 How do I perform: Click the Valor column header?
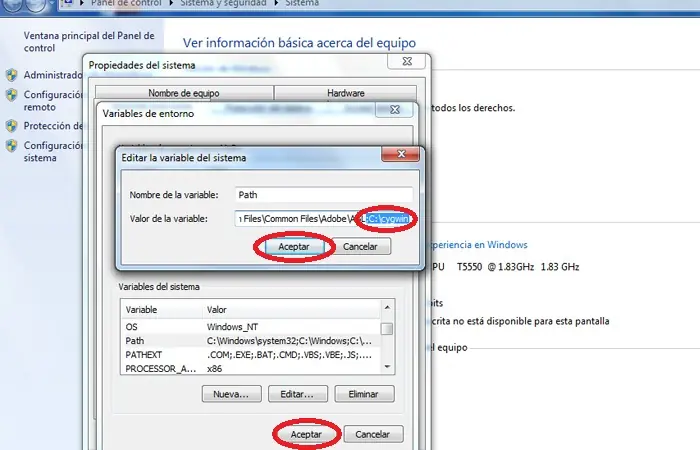pyautogui.click(x=291, y=309)
